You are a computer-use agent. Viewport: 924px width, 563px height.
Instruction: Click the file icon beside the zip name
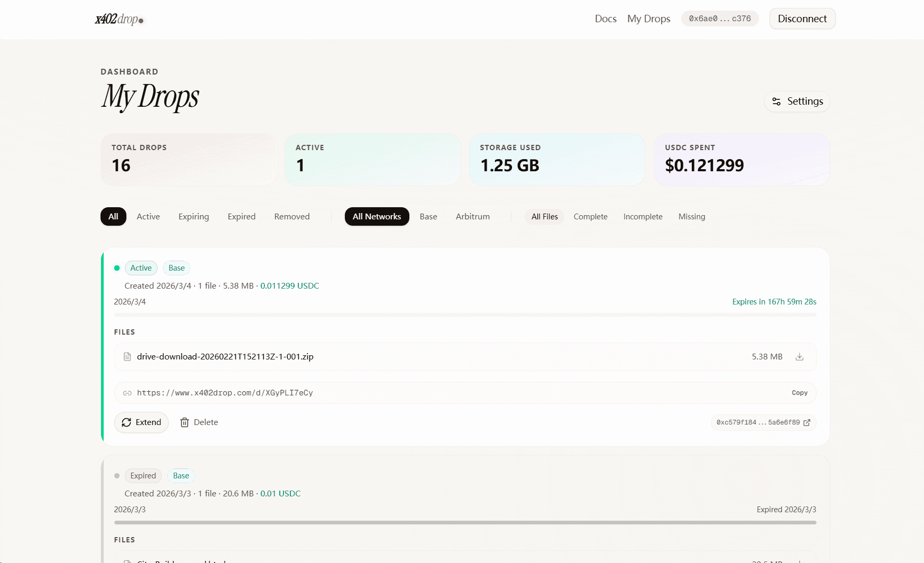coord(127,357)
